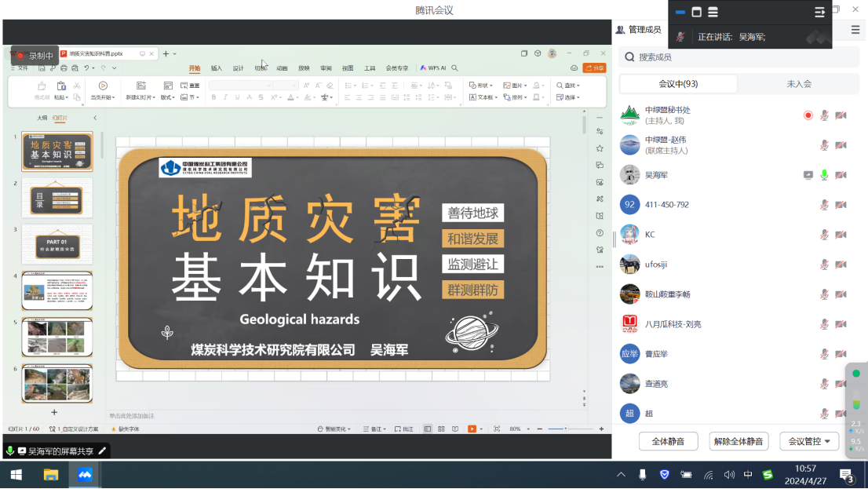Open the 会员专享 ribbon tab

(x=397, y=68)
